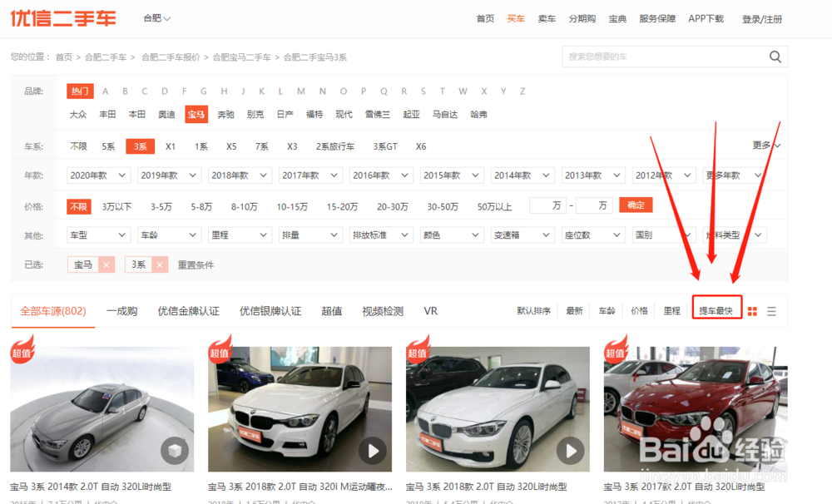The height and width of the screenshot is (504, 832).
Task: Open the 排放标准 dropdown
Action: coord(380,235)
